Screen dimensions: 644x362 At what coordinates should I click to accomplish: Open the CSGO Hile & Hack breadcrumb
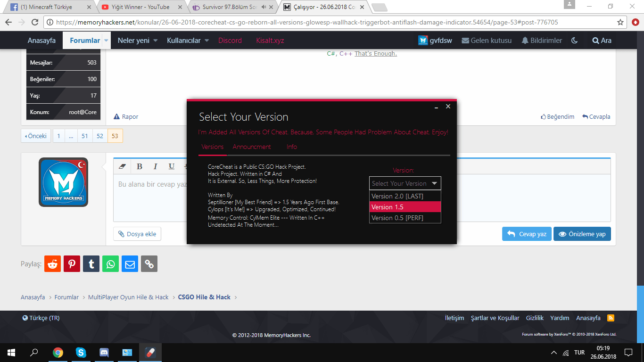tap(204, 297)
